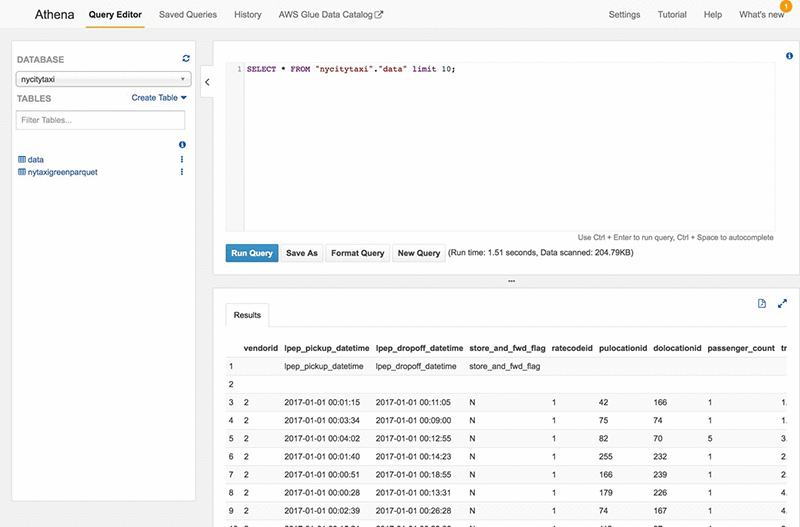This screenshot has width=800, height=527.
Task: Expand the results panel to fullscreen
Action: click(x=782, y=303)
